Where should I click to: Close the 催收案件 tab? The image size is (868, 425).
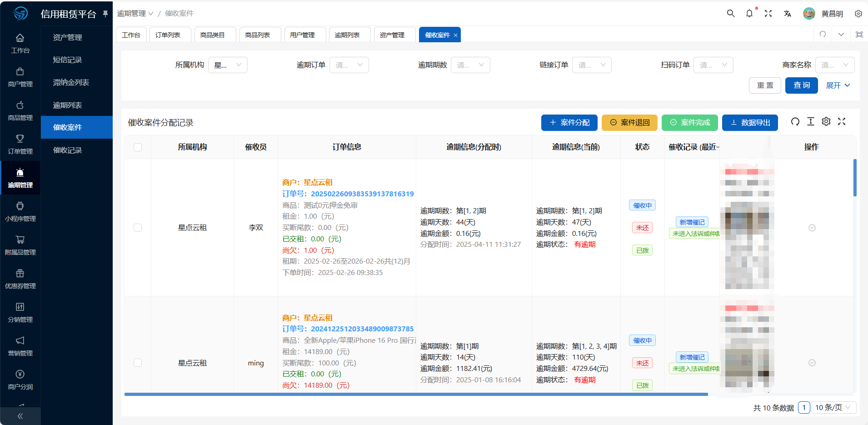(455, 35)
